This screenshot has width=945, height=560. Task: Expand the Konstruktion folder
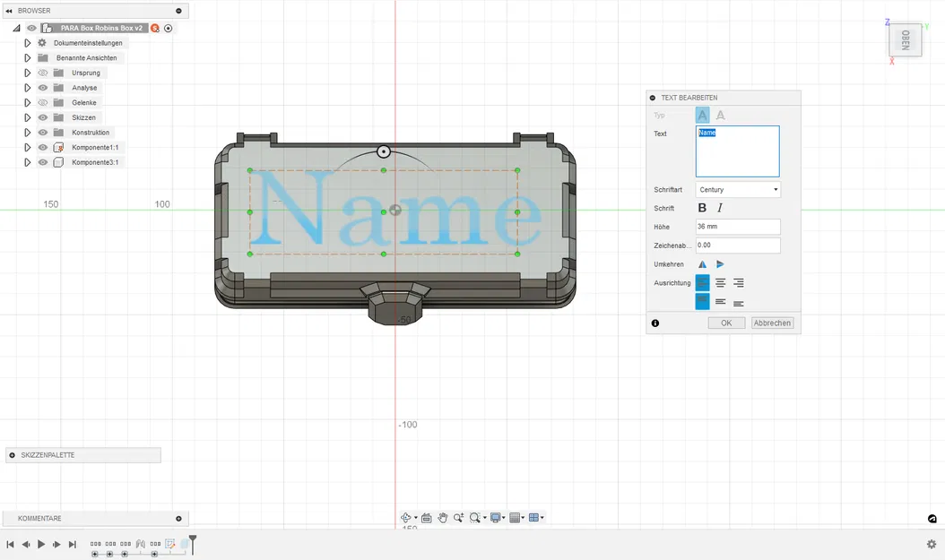pyautogui.click(x=27, y=133)
